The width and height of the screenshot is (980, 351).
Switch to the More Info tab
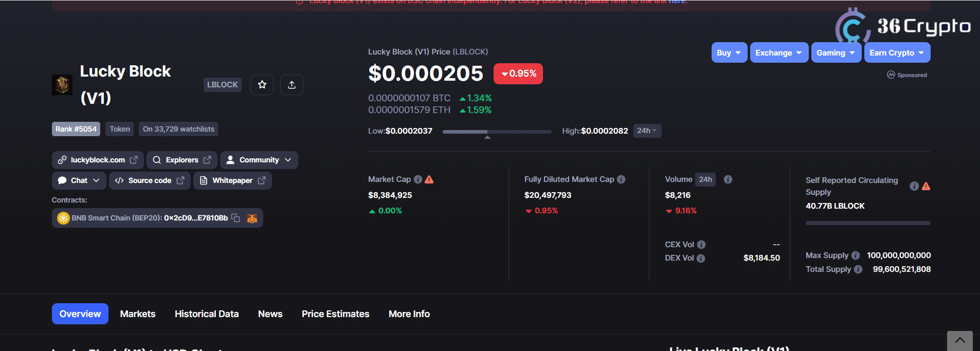[409, 313]
